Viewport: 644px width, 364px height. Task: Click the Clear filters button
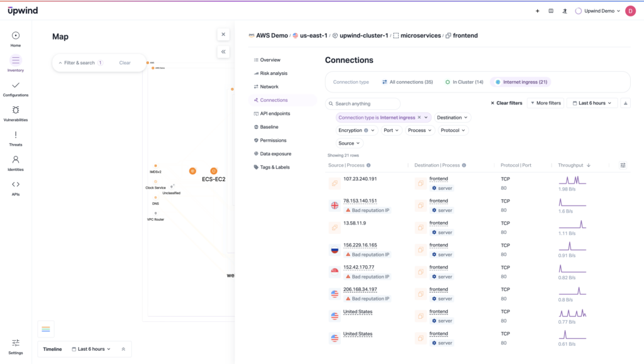tap(506, 103)
